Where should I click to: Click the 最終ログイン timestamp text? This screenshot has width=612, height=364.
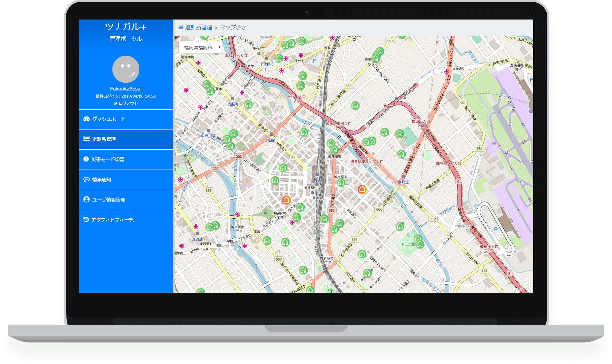pyautogui.click(x=126, y=96)
